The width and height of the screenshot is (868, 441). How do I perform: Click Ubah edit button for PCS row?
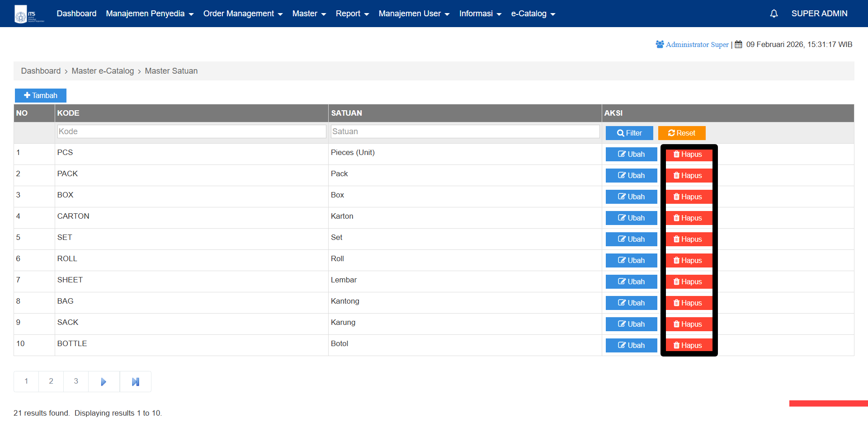[x=631, y=155]
